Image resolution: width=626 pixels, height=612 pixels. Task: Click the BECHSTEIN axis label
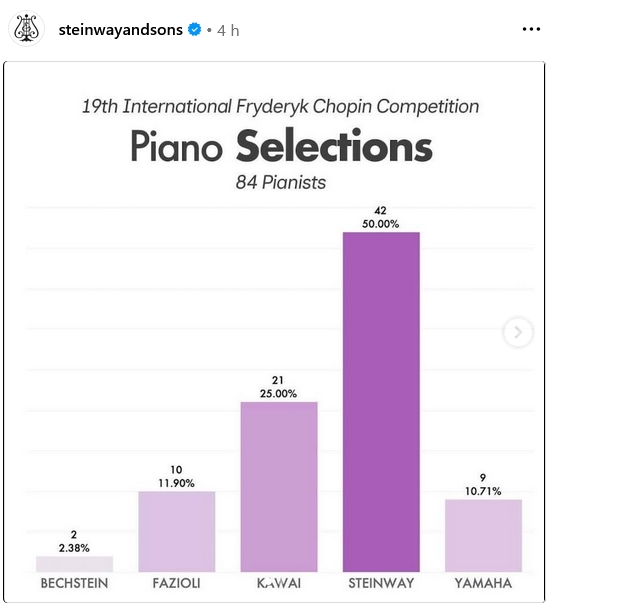(74, 583)
